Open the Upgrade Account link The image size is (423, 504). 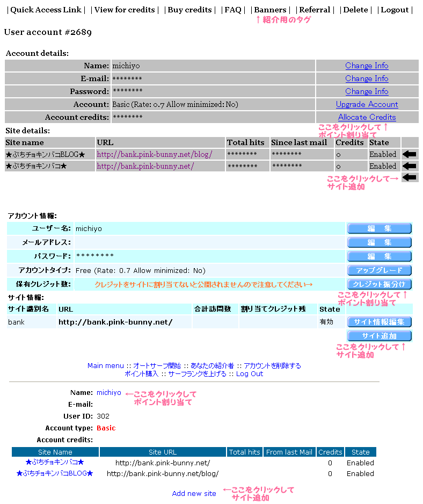367,104
